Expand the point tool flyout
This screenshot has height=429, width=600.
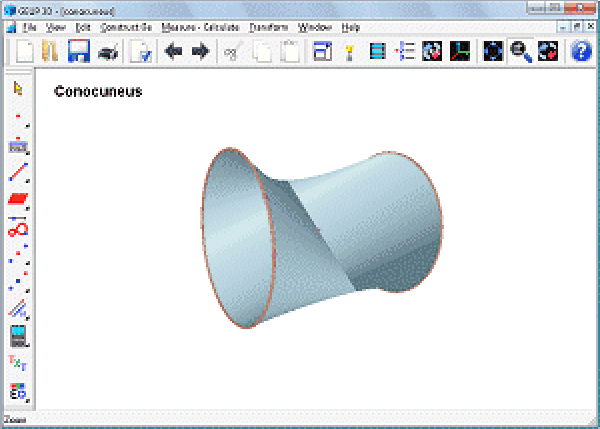click(x=18, y=119)
